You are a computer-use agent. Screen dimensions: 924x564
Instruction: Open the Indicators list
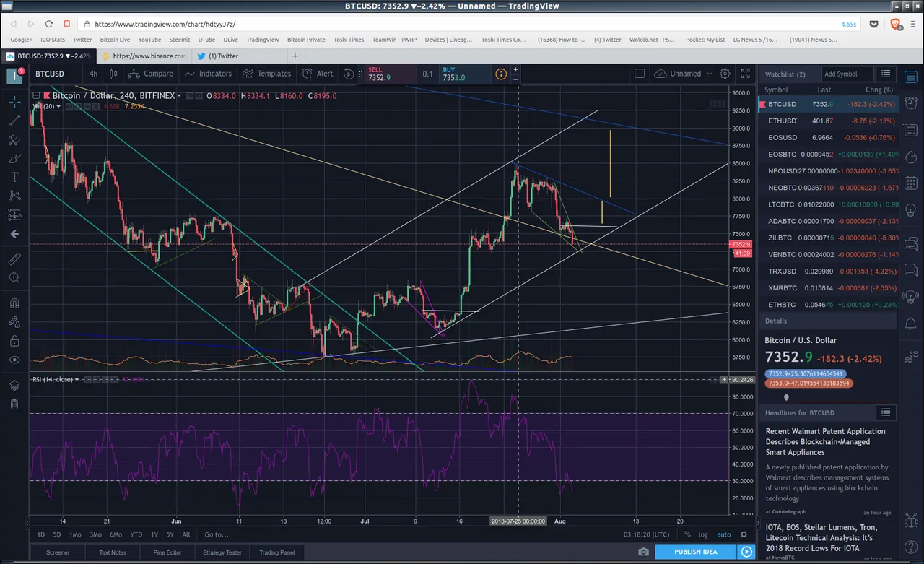point(208,74)
